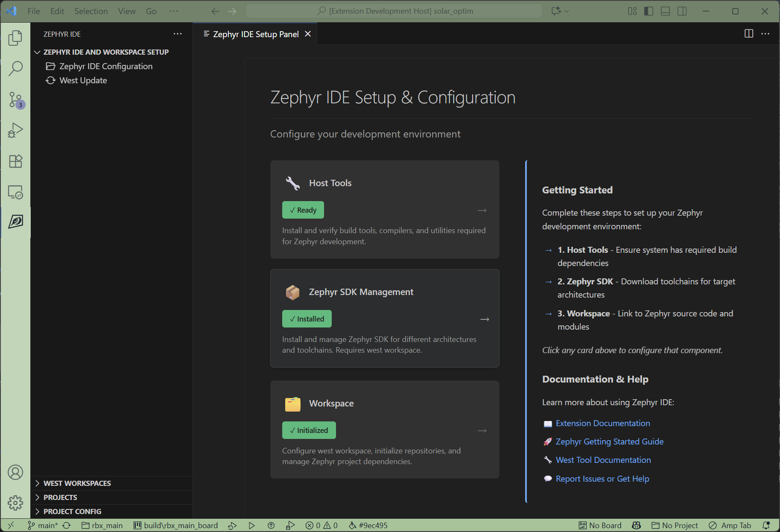
Task: Open notifications bell icon
Action: (x=766, y=525)
